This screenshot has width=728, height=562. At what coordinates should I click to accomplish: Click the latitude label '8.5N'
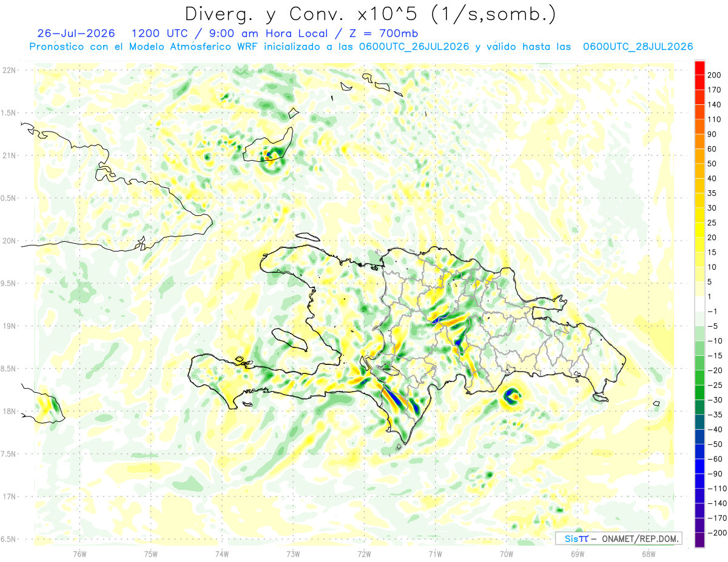point(8,369)
